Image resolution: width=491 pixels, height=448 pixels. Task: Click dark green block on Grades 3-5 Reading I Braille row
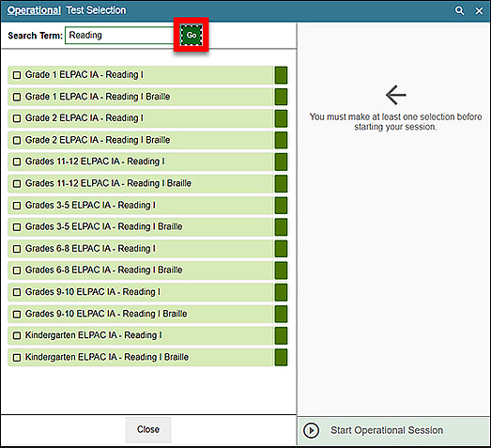tap(281, 227)
